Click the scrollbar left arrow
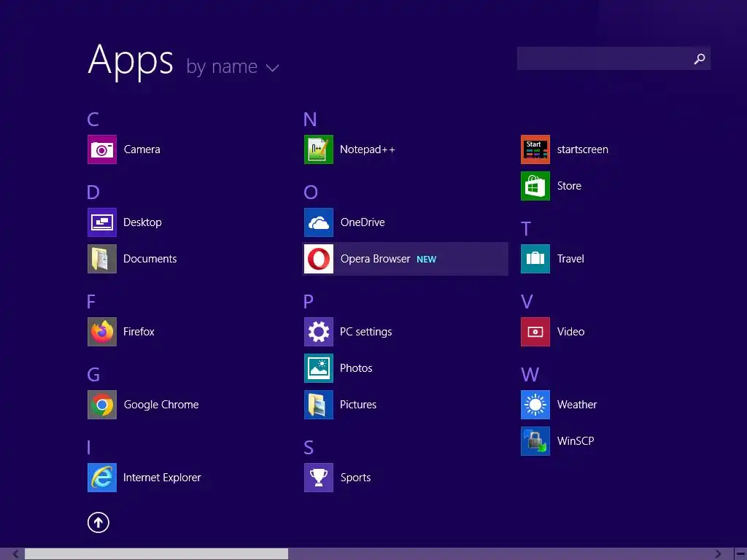Screen dimensions: 747x560 (15, 554)
